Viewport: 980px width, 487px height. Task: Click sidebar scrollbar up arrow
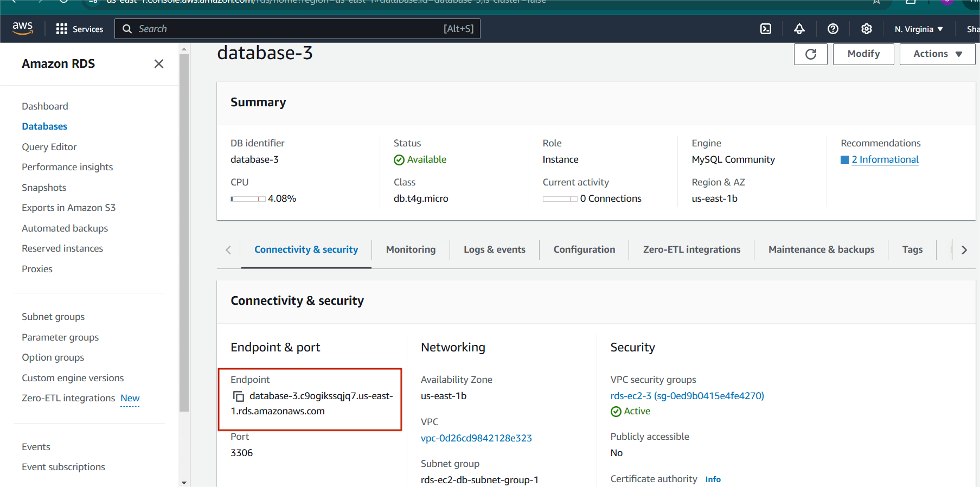pyautogui.click(x=184, y=49)
